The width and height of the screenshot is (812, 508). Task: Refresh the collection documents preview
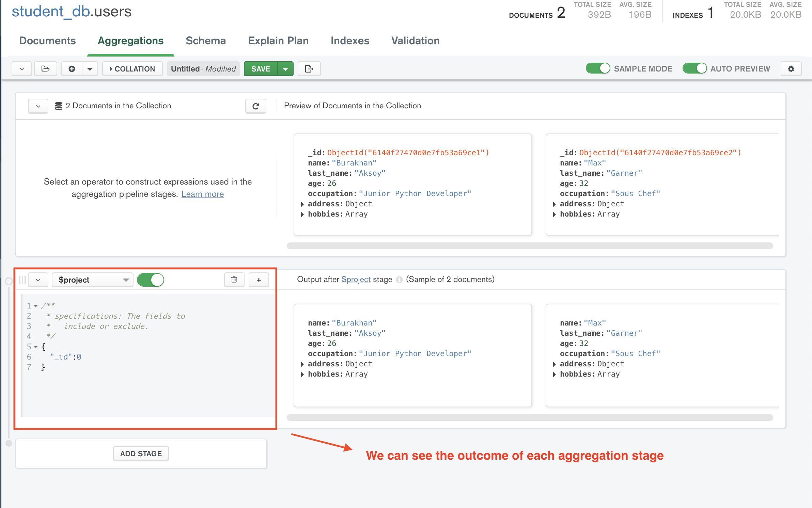click(255, 106)
